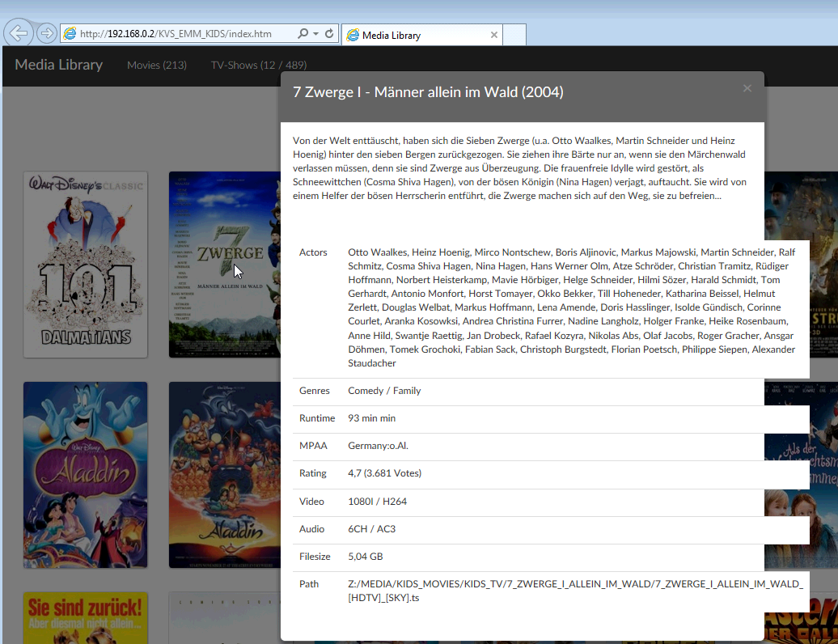Click the purple Aladdin poster with Genie
Viewport: 838px width, 644px height.
(86, 475)
